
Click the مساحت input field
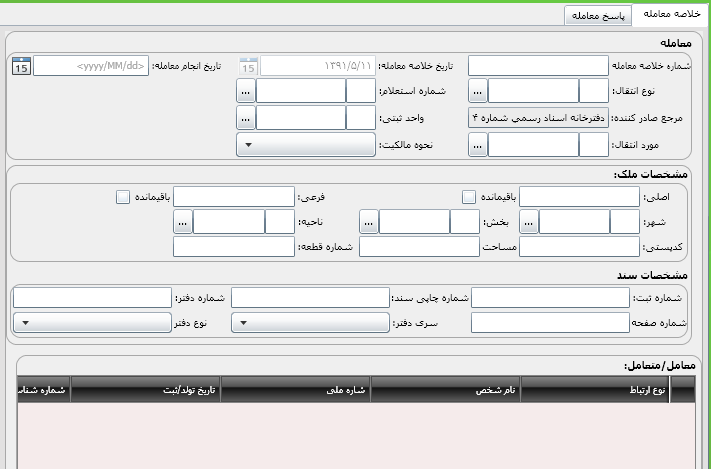point(419,247)
